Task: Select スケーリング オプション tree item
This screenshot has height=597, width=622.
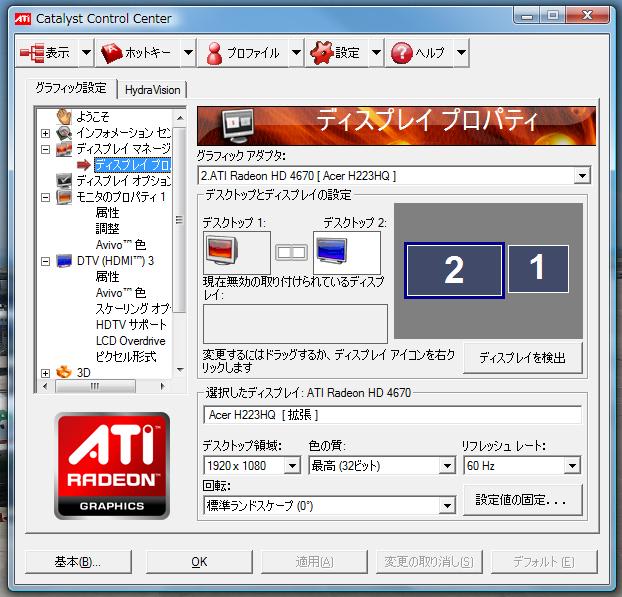Action: tap(133, 308)
